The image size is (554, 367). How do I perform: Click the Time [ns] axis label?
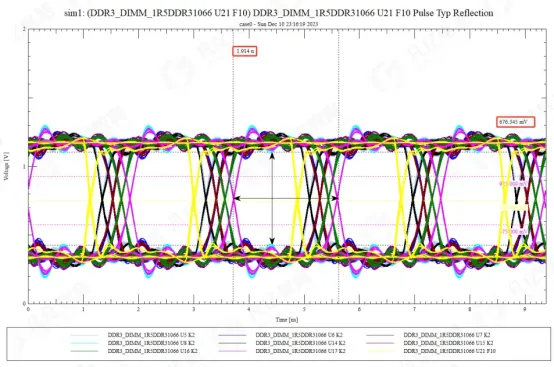tap(287, 320)
